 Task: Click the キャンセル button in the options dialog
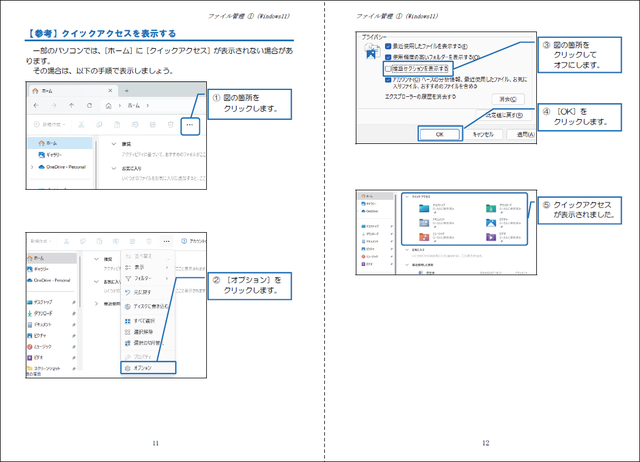point(483,134)
